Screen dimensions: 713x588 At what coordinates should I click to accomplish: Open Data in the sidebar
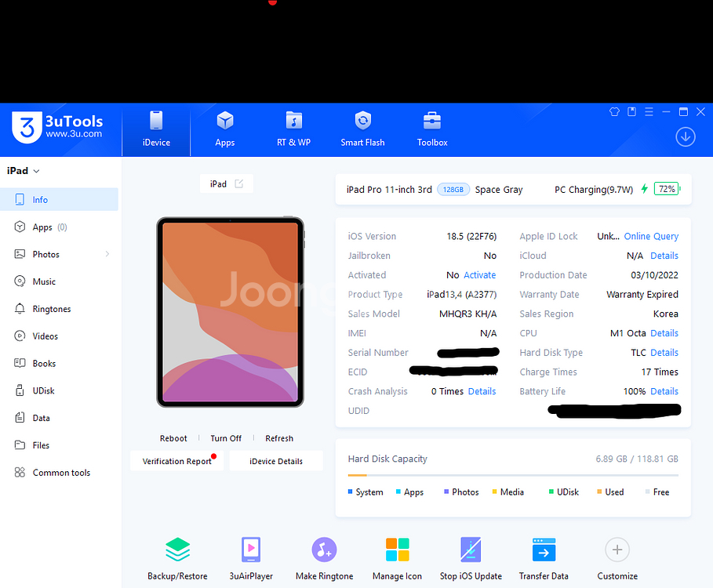[59, 418]
